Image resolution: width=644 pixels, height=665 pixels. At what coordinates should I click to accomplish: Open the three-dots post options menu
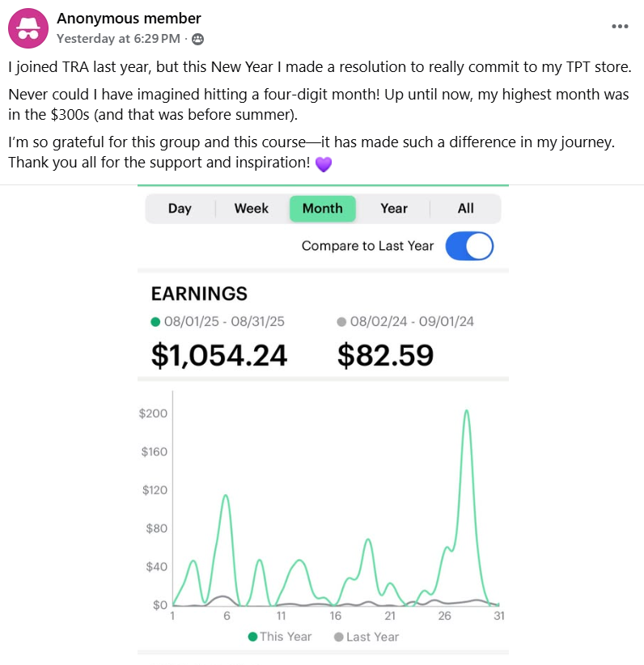click(620, 26)
